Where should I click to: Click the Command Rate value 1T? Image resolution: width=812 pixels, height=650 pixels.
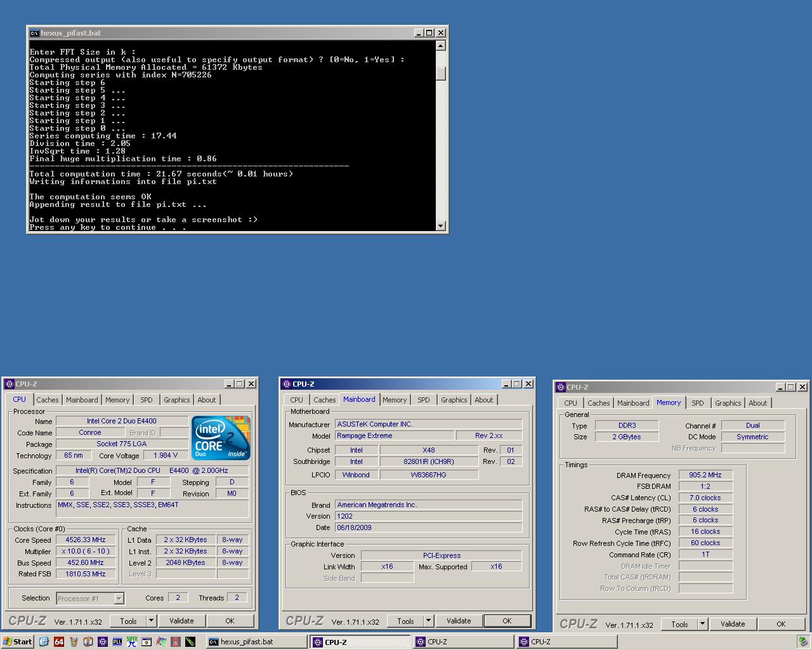(x=705, y=554)
